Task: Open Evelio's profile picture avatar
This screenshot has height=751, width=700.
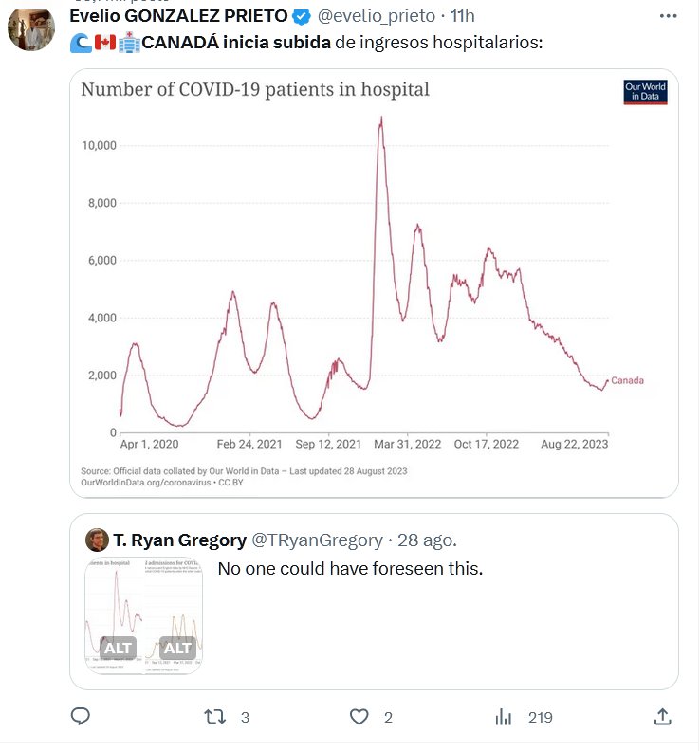Action: (x=31, y=28)
